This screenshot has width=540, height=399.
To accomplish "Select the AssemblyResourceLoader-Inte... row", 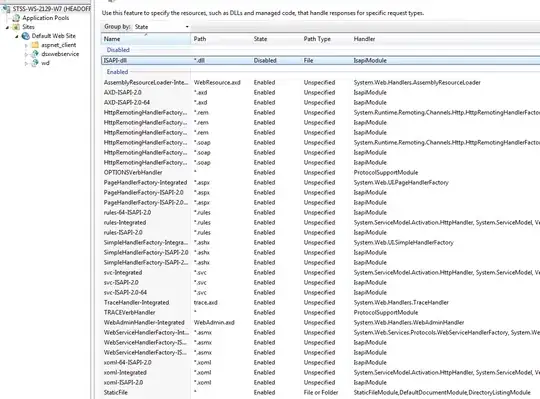I will (321, 83).
